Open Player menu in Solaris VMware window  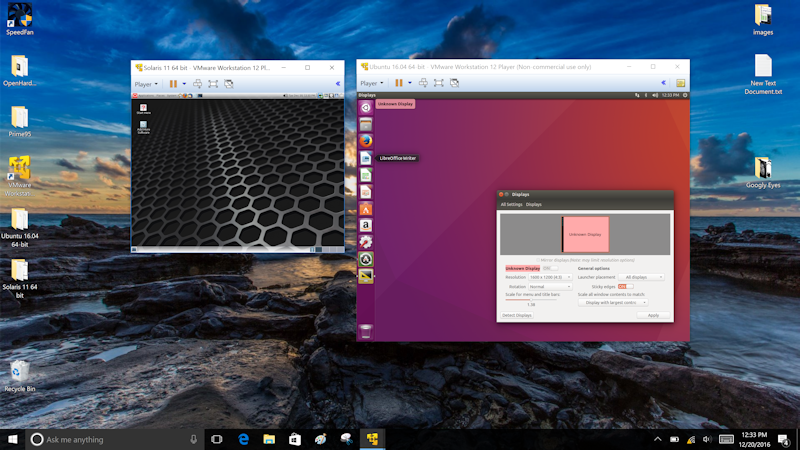tap(146, 84)
